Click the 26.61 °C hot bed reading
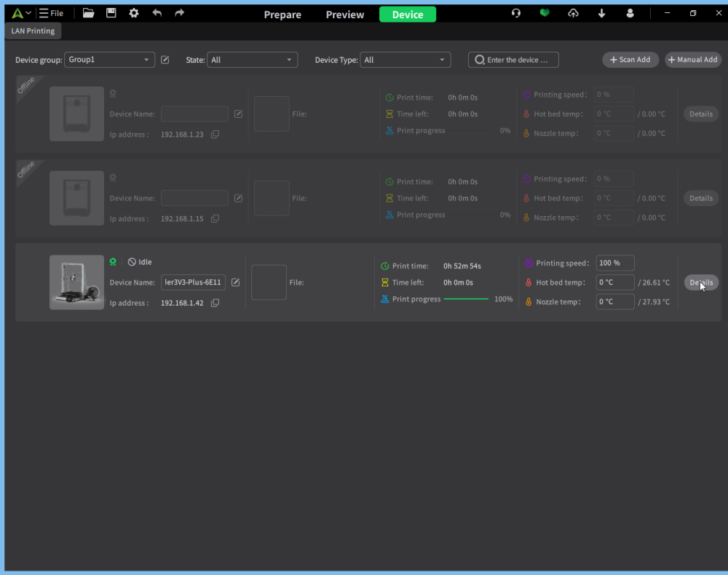Screen dimensions: 728x575 pos(656,282)
